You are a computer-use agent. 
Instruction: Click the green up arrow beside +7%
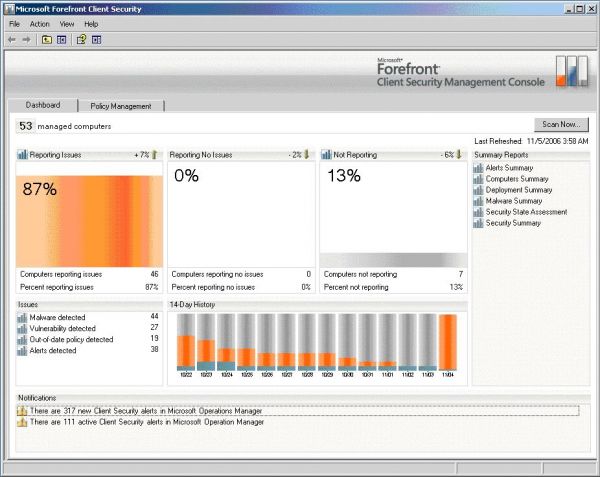(x=155, y=155)
